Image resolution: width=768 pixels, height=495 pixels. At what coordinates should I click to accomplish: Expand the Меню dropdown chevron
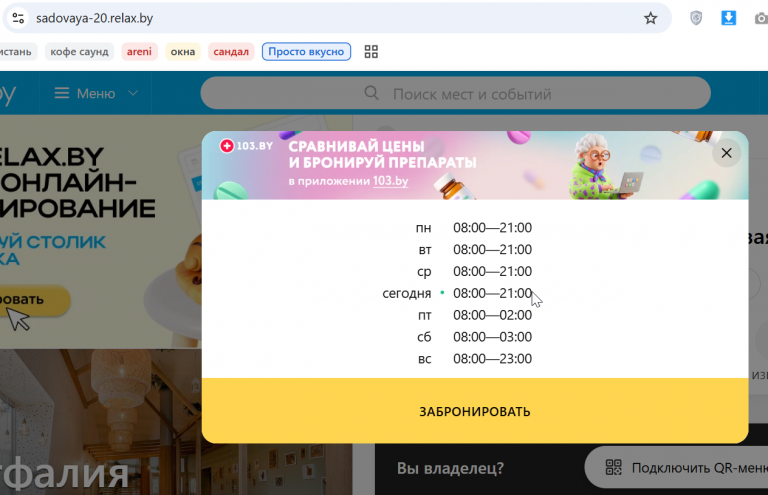133,93
